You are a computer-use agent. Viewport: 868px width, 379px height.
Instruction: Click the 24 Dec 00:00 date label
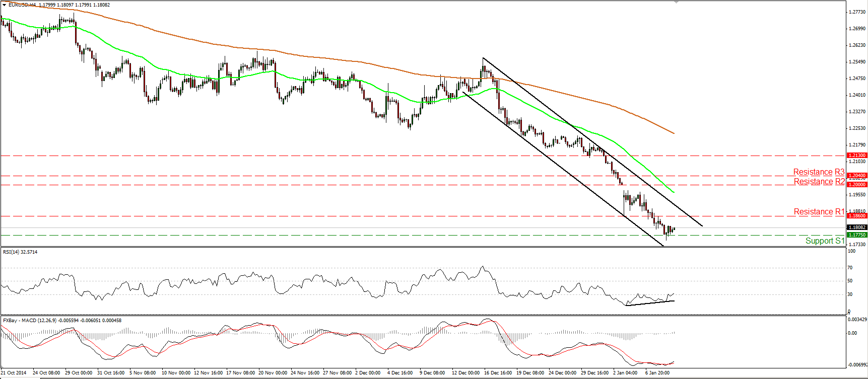[563, 373]
